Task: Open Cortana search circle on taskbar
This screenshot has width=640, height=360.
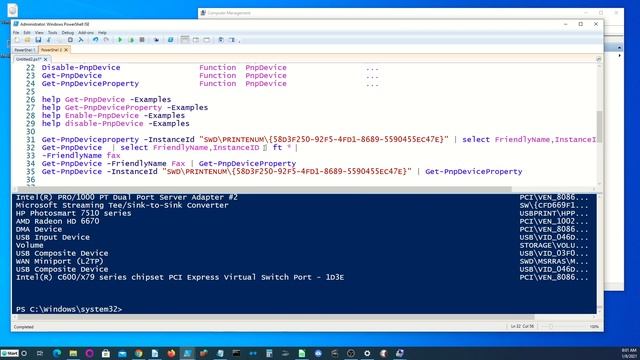Action: [24, 353]
